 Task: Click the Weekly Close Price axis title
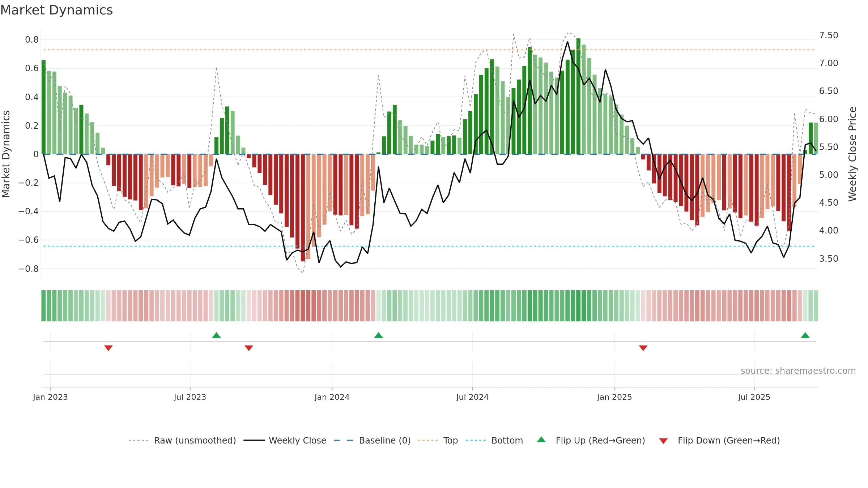point(852,154)
